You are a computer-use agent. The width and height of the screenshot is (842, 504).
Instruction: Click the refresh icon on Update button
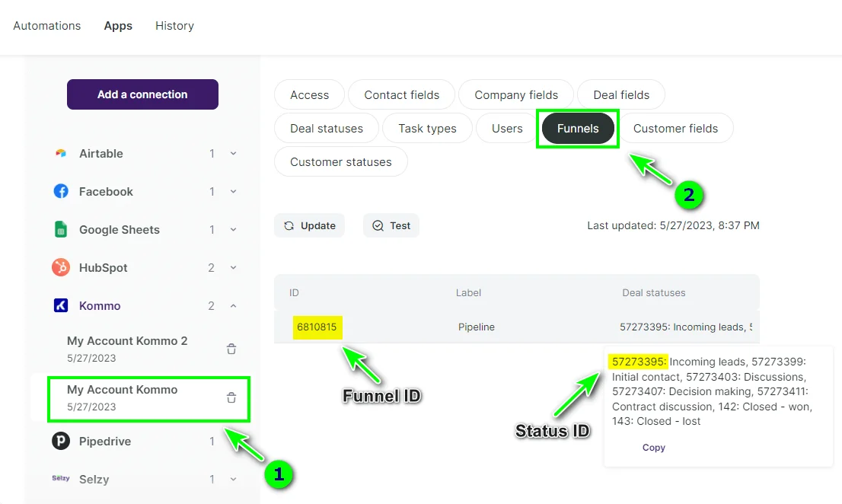tap(289, 225)
